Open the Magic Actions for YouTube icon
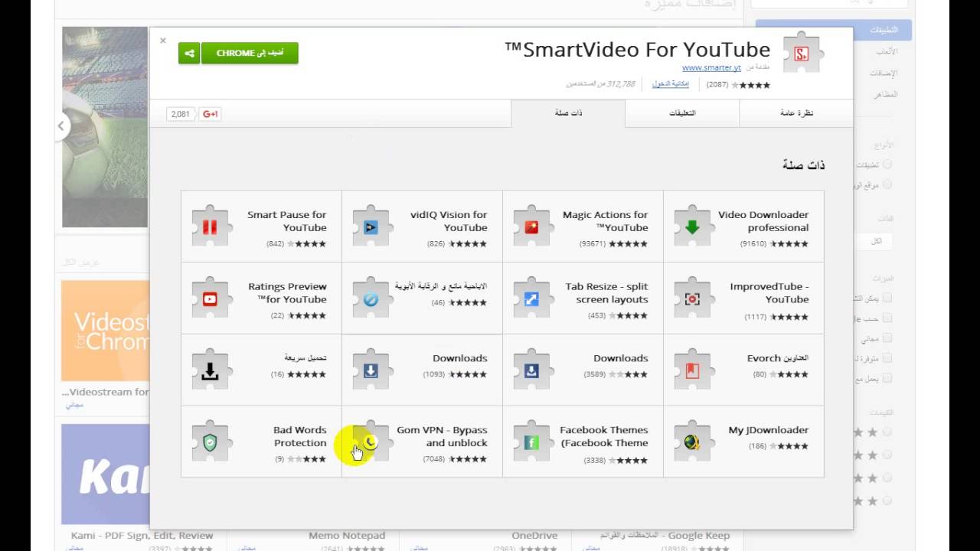This screenshot has width=980, height=551. (531, 227)
